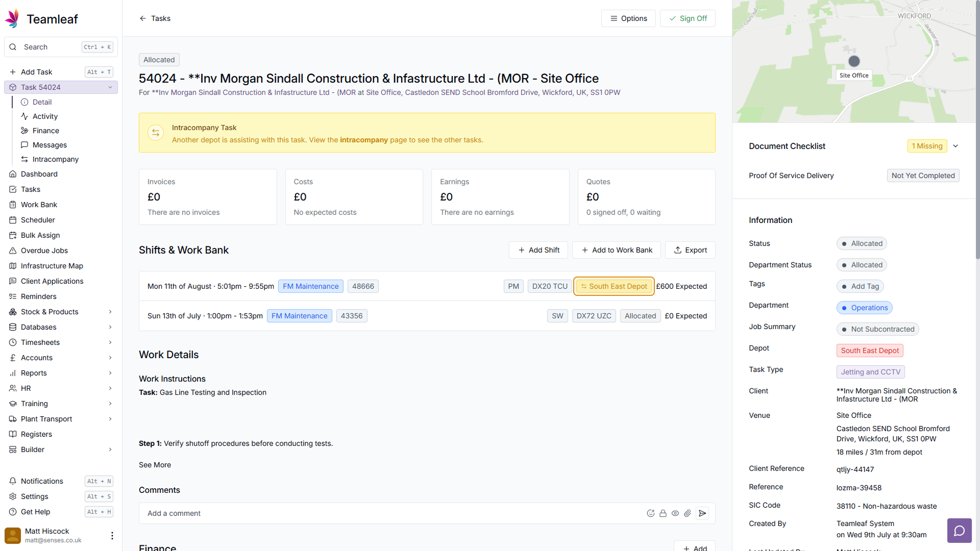Open Settings in sidebar
The height and width of the screenshot is (551, 980).
[61, 496]
